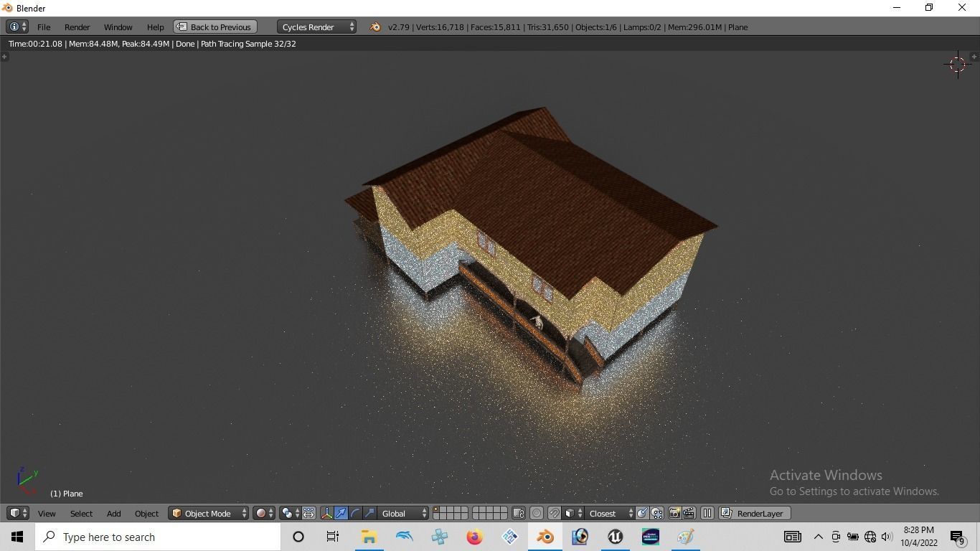The height and width of the screenshot is (551, 980).
Task: Click the network globe tray icon
Action: click(870, 537)
